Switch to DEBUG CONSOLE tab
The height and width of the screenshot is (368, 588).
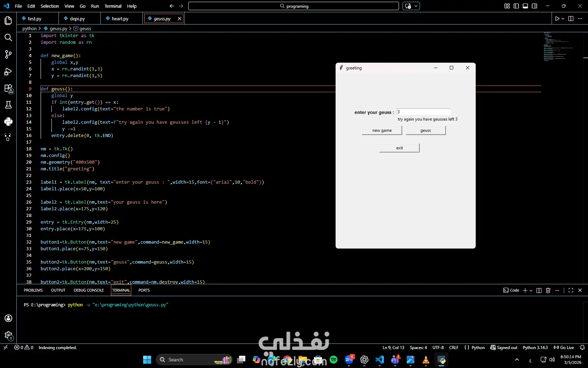click(89, 290)
